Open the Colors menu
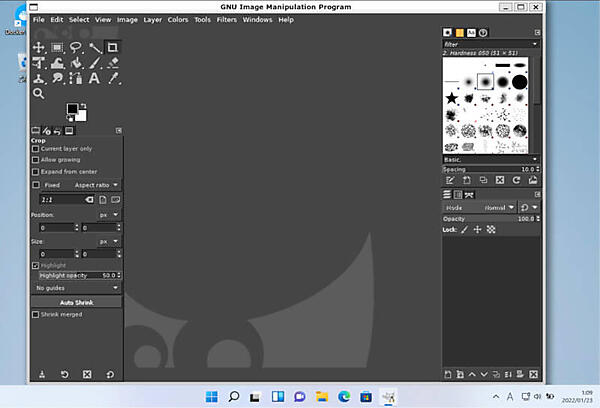The image size is (600, 408). pos(178,19)
